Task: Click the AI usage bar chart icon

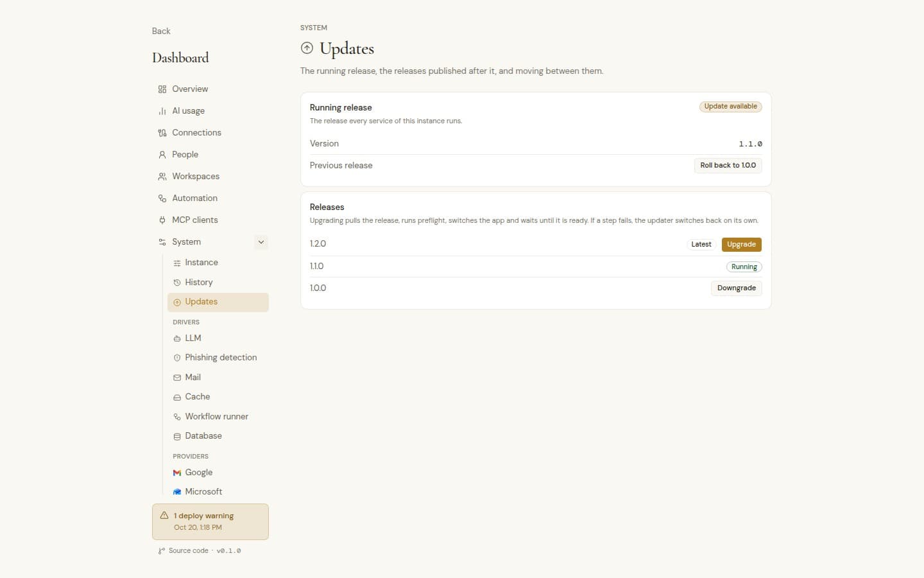Action: pyautogui.click(x=162, y=111)
